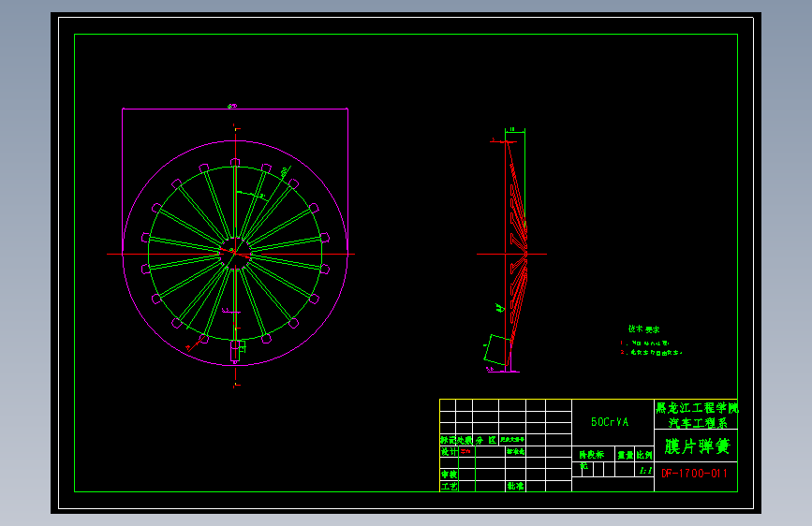Click the institution name 黑龙江工程学院

(697, 408)
